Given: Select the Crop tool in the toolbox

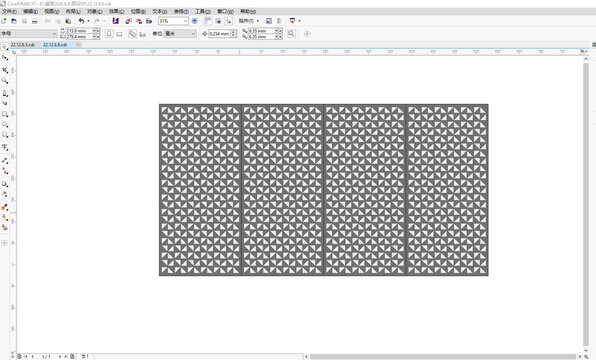Looking at the screenshot, I should point(5,70).
